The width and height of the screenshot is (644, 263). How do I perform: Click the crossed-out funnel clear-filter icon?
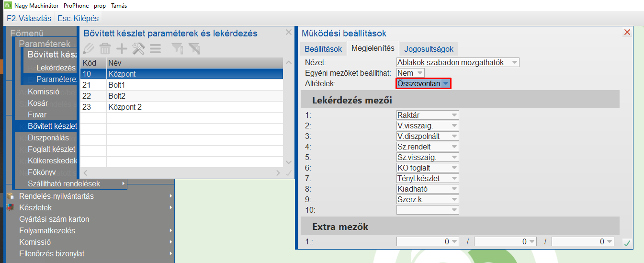point(193,48)
